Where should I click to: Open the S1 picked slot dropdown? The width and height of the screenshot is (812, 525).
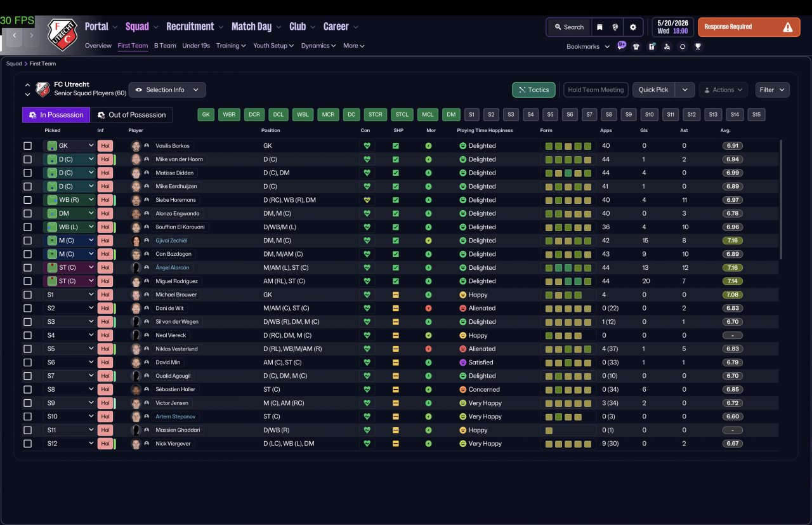point(69,295)
